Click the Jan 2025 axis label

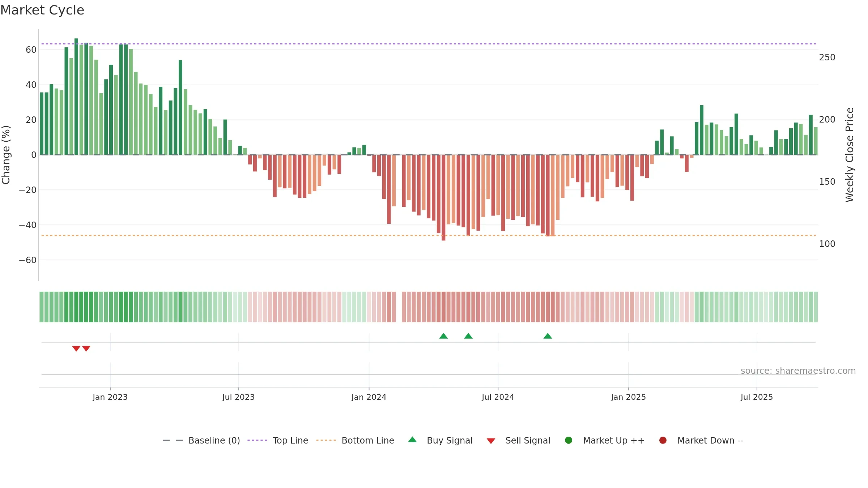pyautogui.click(x=628, y=397)
